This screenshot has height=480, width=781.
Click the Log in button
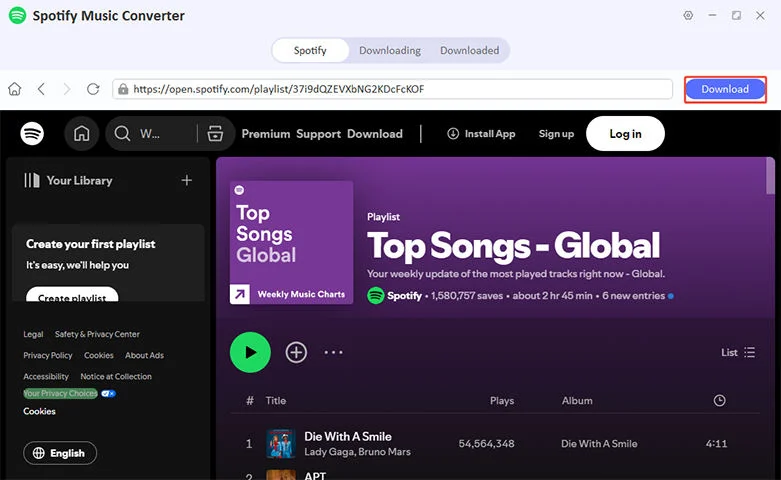[626, 133]
